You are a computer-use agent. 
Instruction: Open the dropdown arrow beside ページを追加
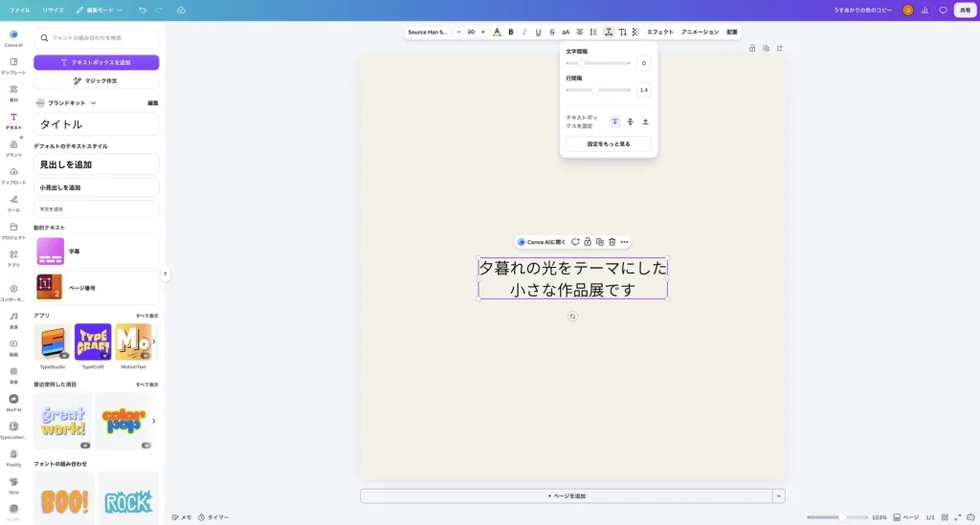[x=779, y=496]
